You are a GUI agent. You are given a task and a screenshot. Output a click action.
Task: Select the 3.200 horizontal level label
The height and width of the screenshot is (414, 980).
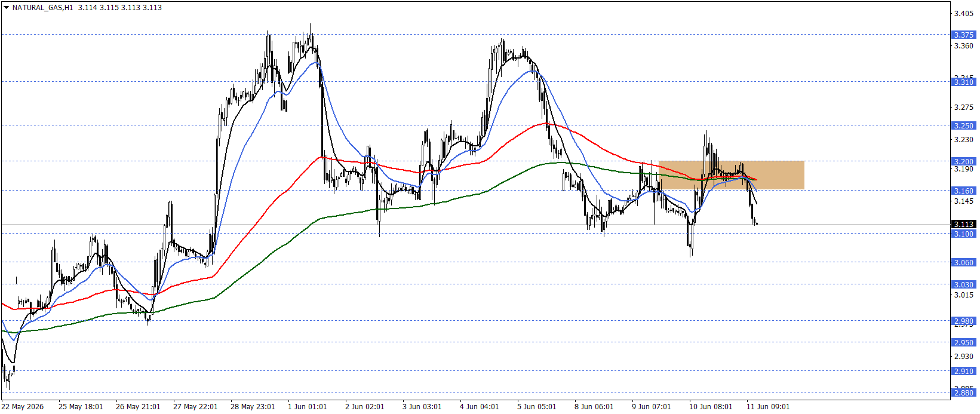click(x=963, y=161)
